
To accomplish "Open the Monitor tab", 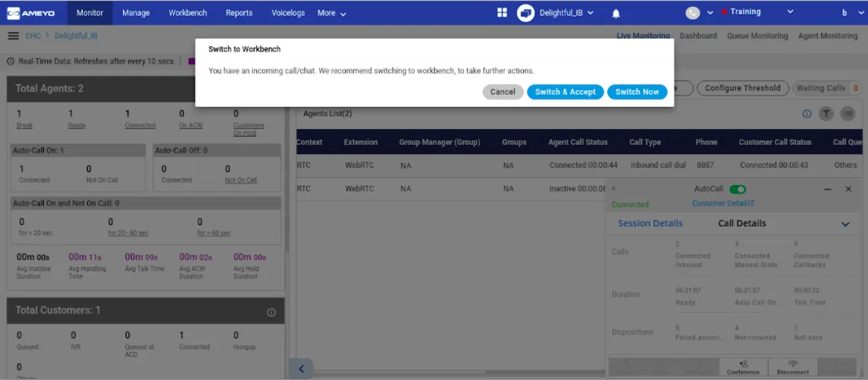I will [89, 13].
